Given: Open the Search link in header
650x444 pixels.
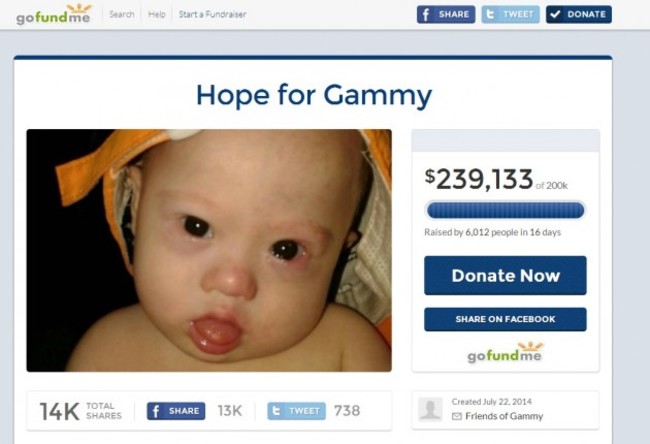Looking at the screenshot, I should pos(122,14).
